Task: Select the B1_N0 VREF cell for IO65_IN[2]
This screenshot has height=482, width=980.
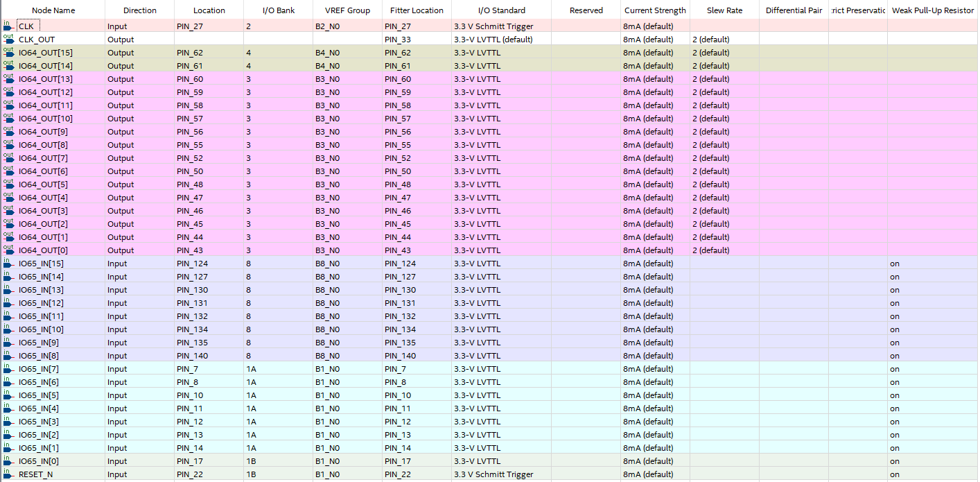Action: click(348, 434)
